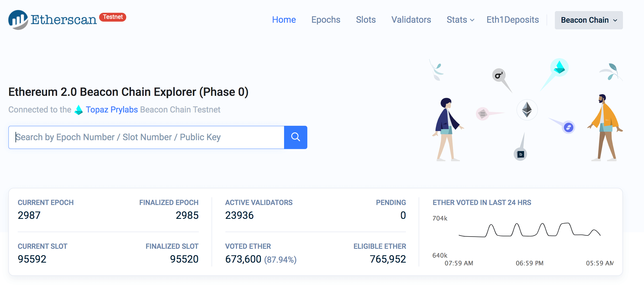Go to the Home tab

[284, 20]
